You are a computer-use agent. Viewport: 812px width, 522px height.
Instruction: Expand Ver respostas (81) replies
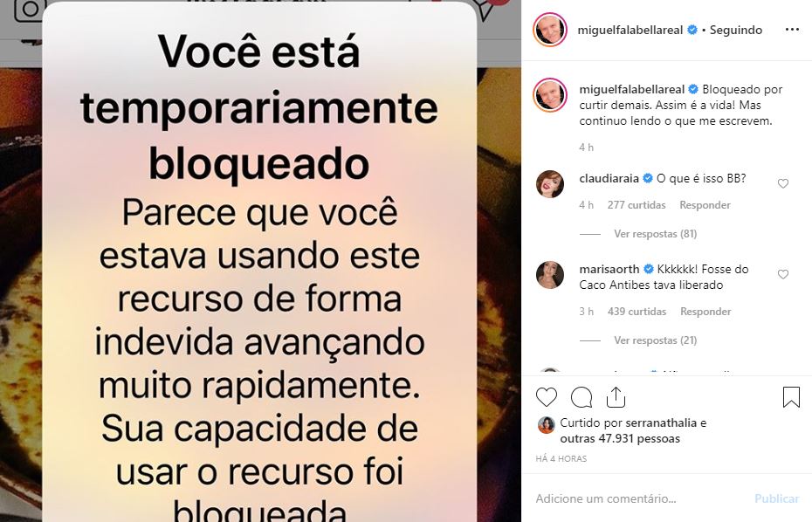coord(655,234)
